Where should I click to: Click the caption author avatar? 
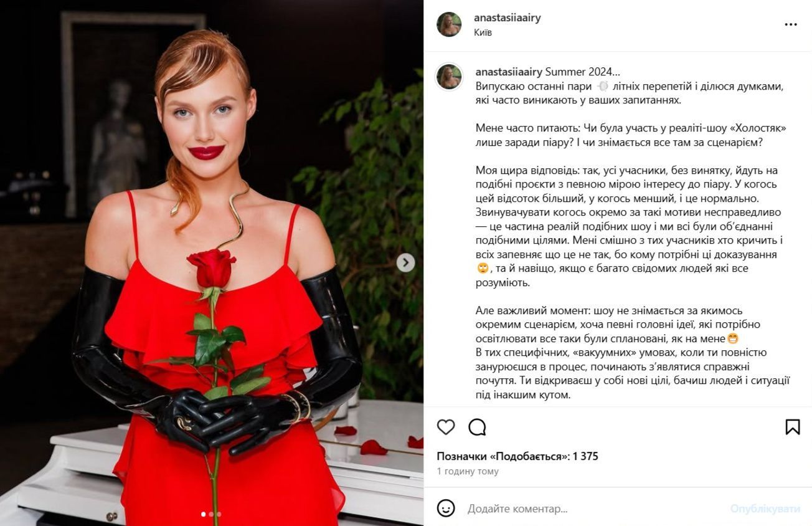[449, 77]
